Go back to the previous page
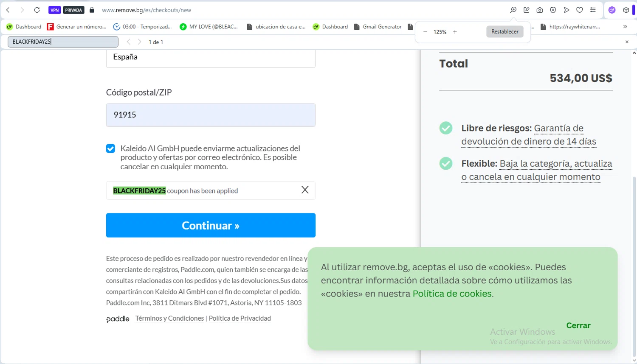Image resolution: width=637 pixels, height=364 pixels. point(8,10)
